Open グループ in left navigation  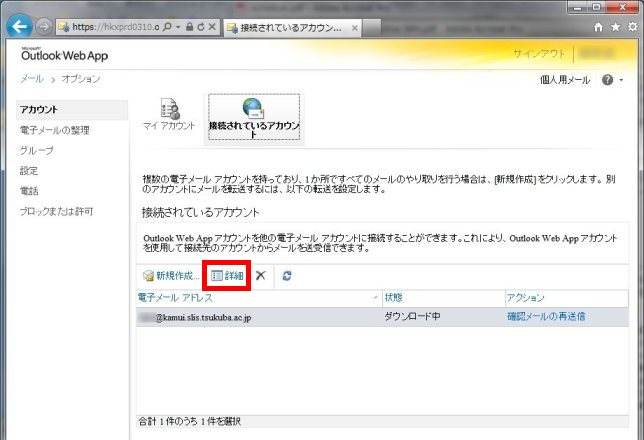coord(37,150)
